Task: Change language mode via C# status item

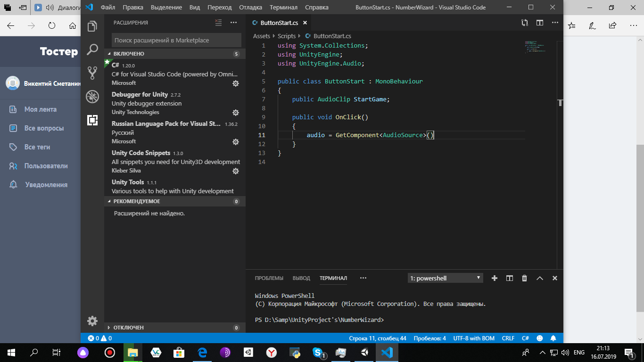Action: coord(525,338)
